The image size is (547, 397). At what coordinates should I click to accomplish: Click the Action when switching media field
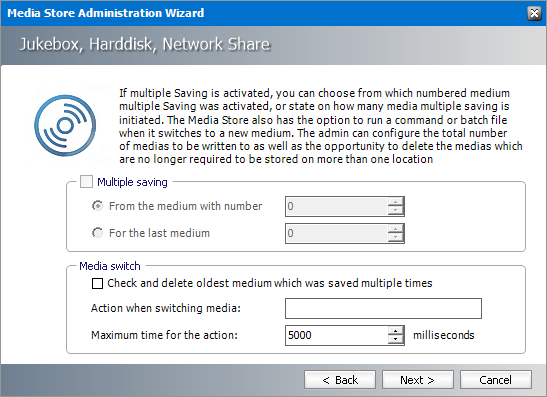[383, 308]
